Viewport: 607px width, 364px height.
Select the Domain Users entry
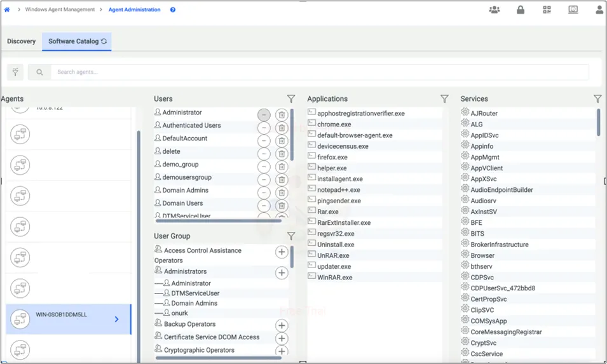pyautogui.click(x=182, y=203)
